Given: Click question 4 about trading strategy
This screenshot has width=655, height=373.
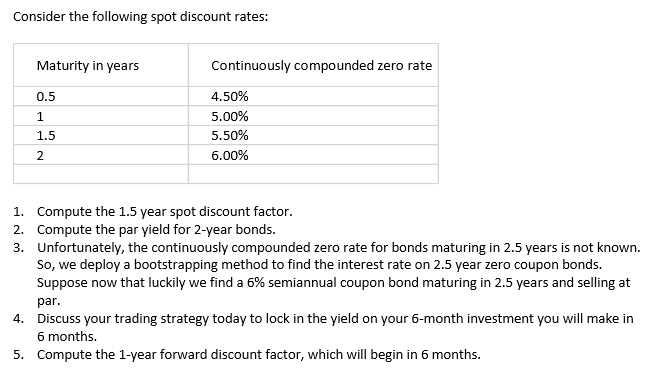Looking at the screenshot, I should point(335,319).
